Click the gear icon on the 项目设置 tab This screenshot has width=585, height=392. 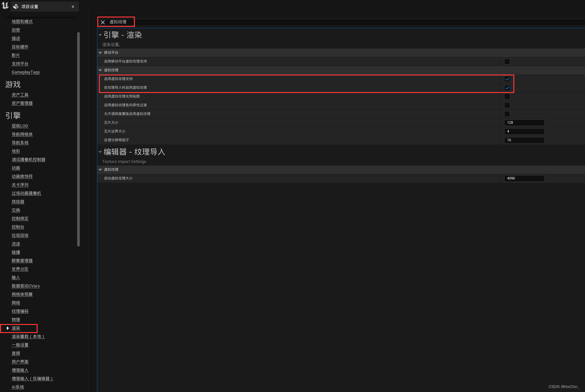16,6
